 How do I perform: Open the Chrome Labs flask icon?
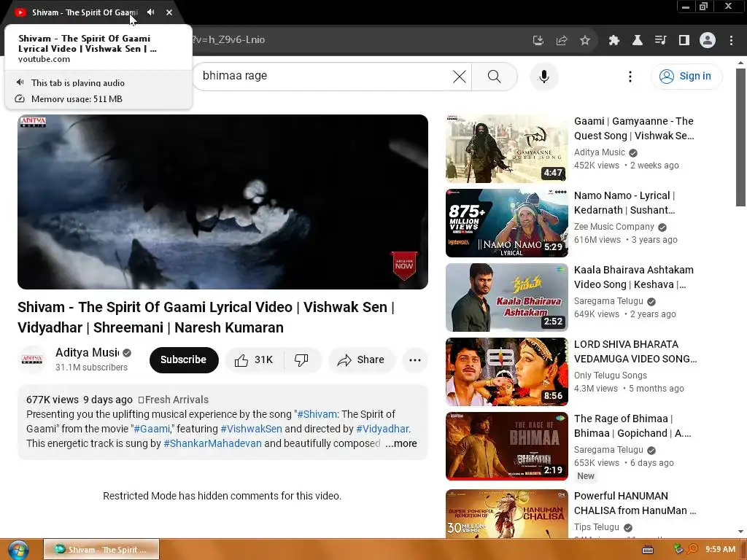pyautogui.click(x=637, y=40)
